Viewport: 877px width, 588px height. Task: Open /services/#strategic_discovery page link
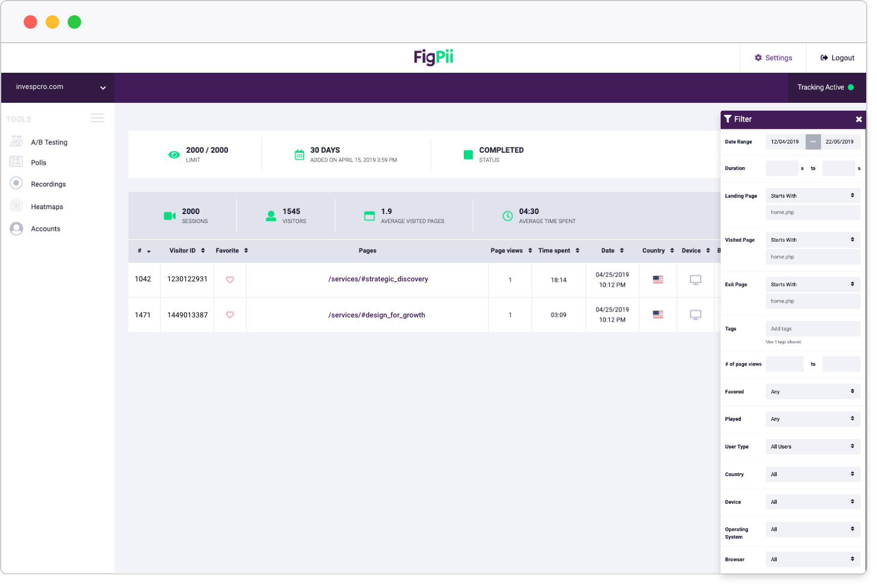click(378, 279)
